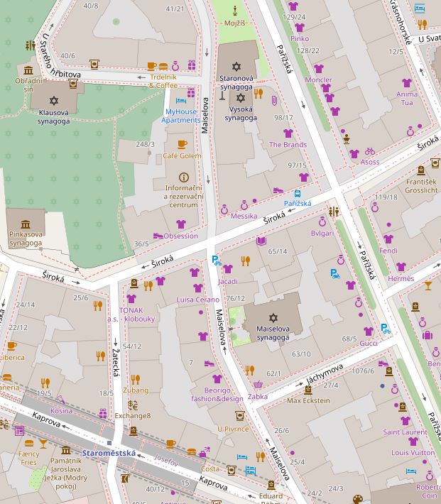Open the information icon for Informační a rezervační centrum

(183, 177)
